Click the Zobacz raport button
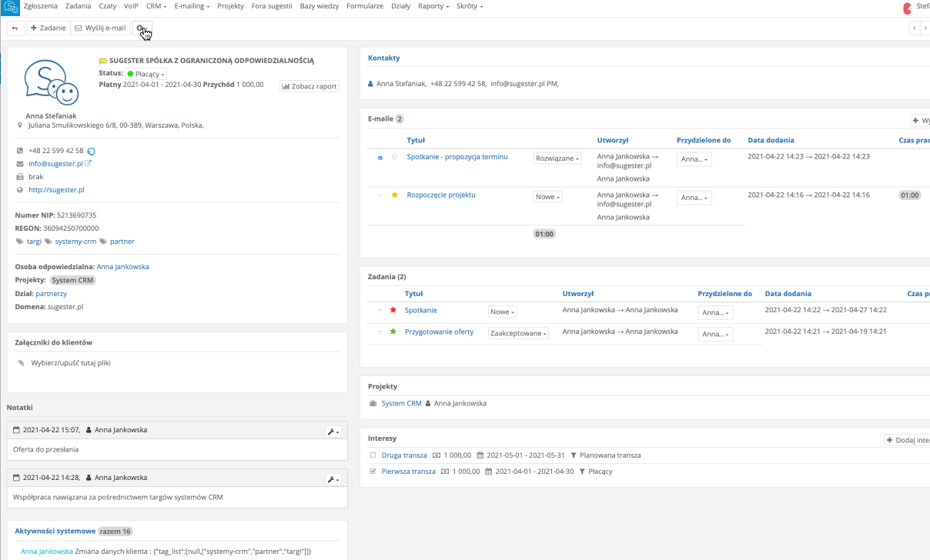This screenshot has height=560, width=930. click(x=309, y=86)
